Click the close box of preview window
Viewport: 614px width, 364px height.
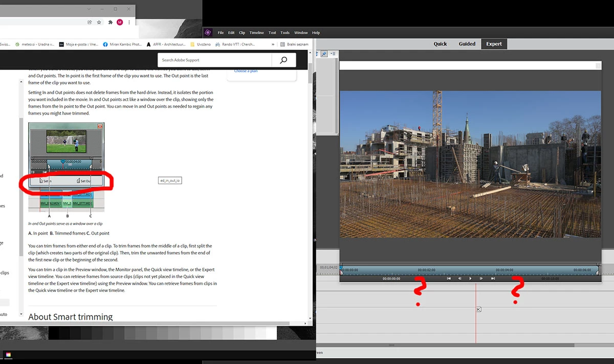(x=597, y=66)
